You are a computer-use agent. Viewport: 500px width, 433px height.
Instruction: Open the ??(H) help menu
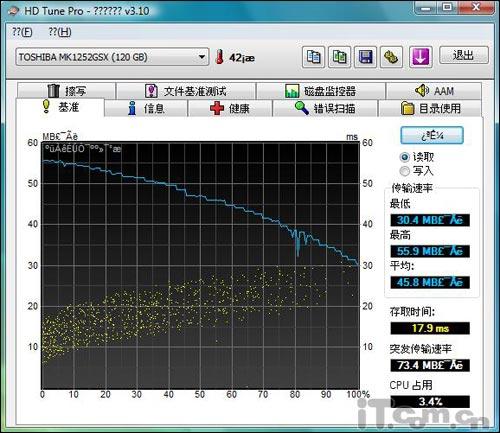(x=60, y=32)
